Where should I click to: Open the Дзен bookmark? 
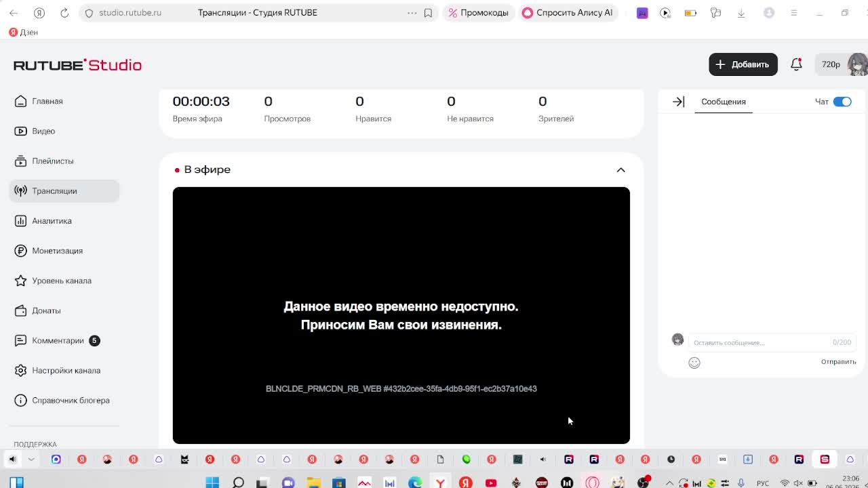click(x=24, y=33)
